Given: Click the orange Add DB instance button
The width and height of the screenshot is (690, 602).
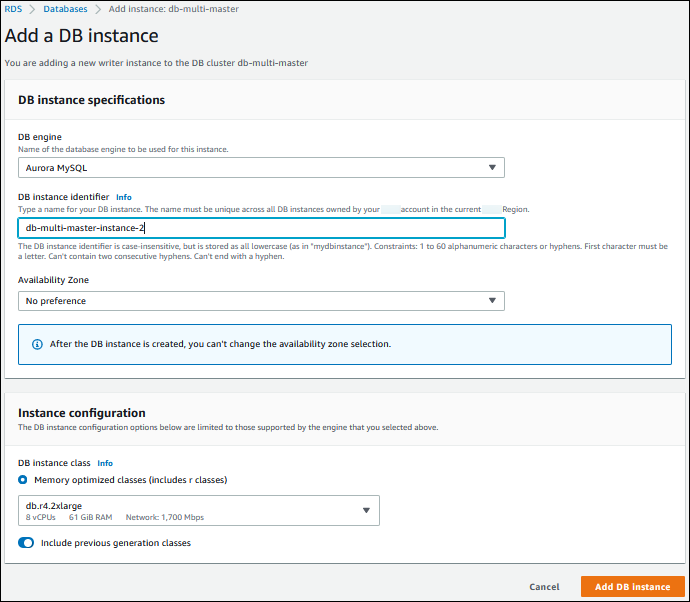Looking at the screenshot, I should tap(632, 587).
